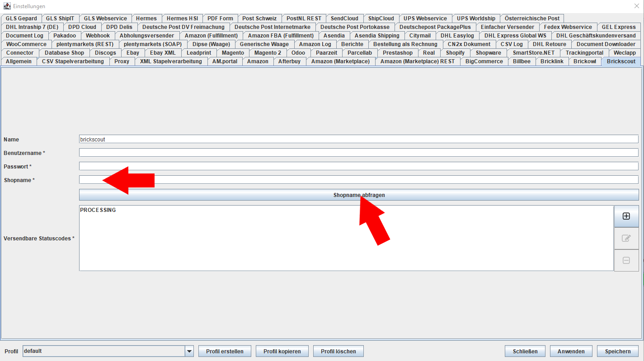Focus the Benutzername input field
The image size is (644, 361).
click(x=359, y=153)
